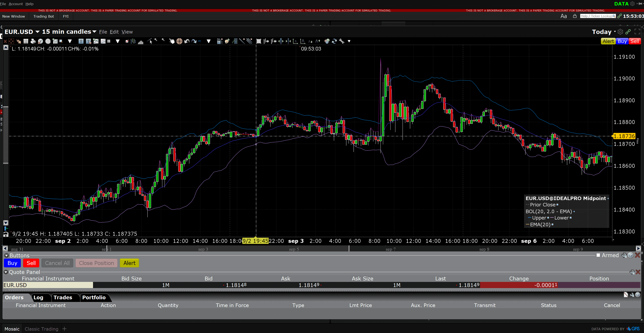Select the hand pan tool on the chart toolbar

[172, 41]
